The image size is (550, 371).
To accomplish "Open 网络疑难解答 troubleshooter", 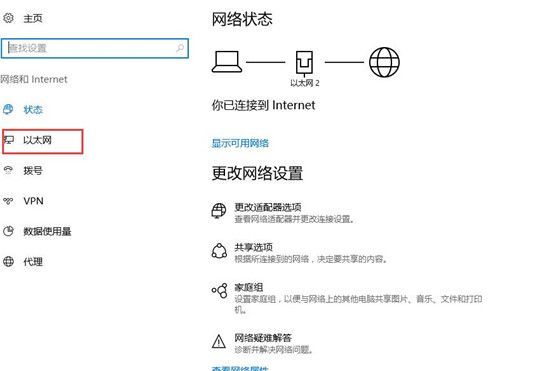I will click(263, 338).
